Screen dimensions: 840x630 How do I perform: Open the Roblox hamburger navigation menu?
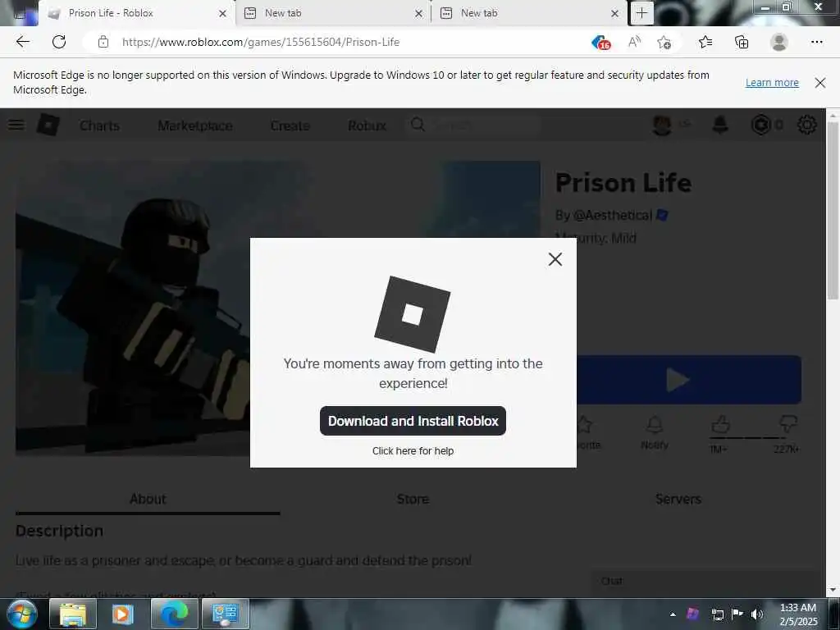(x=16, y=125)
